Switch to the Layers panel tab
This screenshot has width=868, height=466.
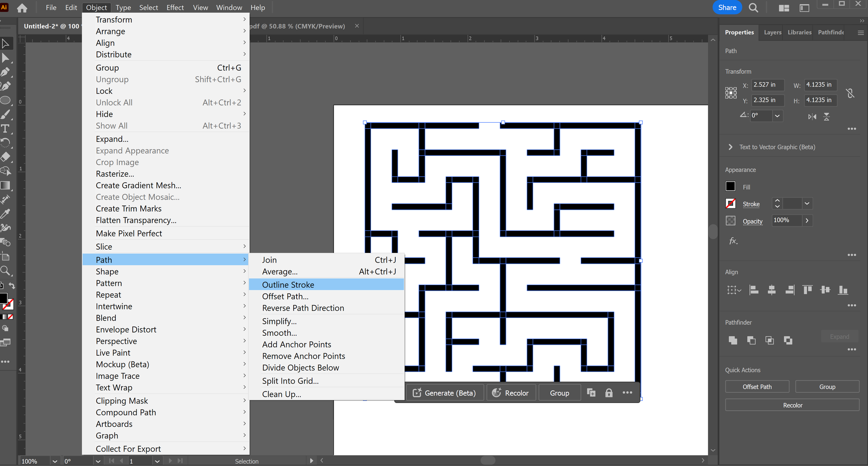click(x=772, y=32)
